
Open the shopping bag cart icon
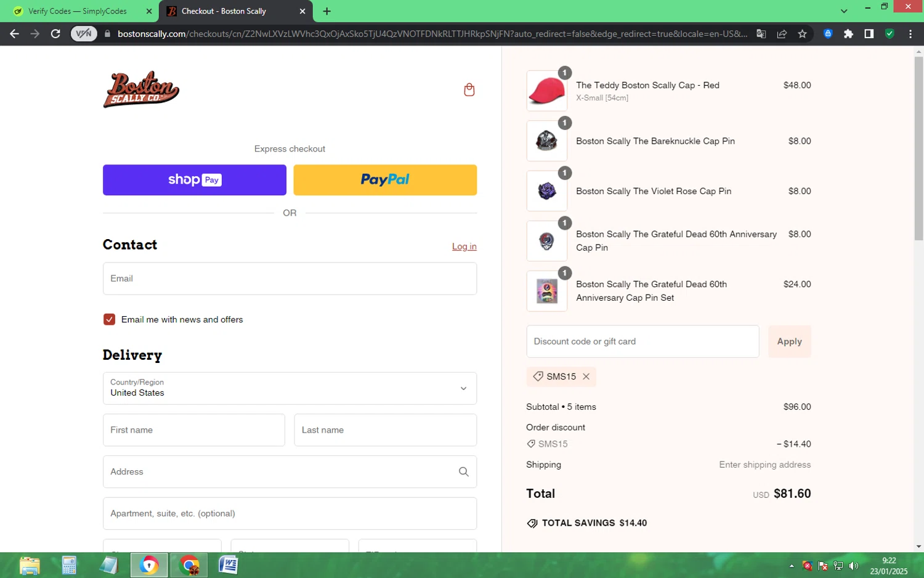click(469, 90)
